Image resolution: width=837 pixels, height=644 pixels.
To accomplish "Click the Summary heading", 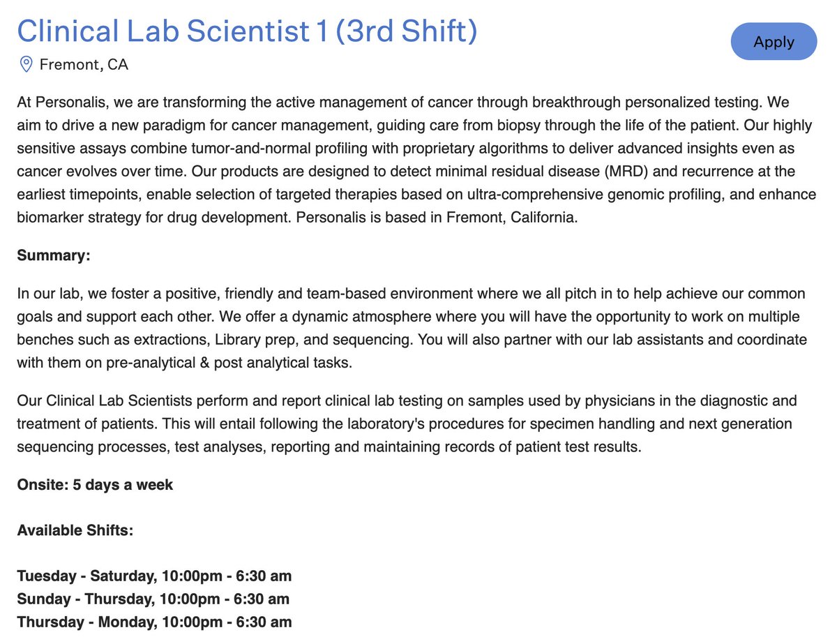I will pos(54,255).
